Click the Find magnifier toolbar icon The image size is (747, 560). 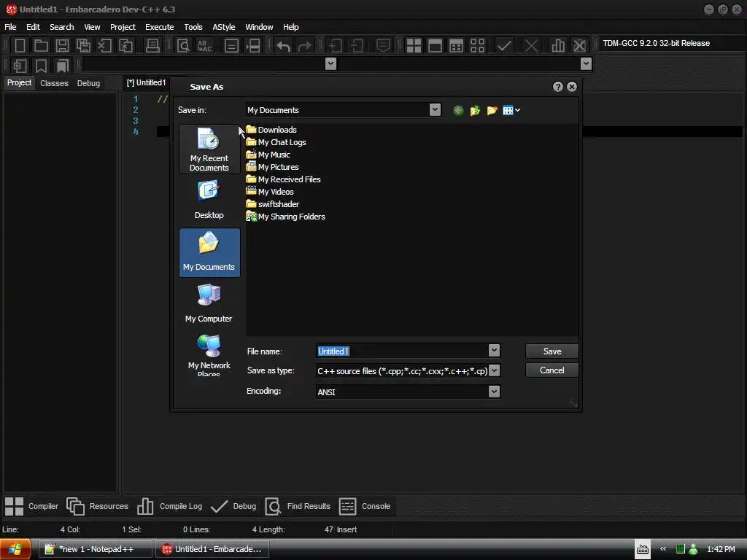coord(183,46)
